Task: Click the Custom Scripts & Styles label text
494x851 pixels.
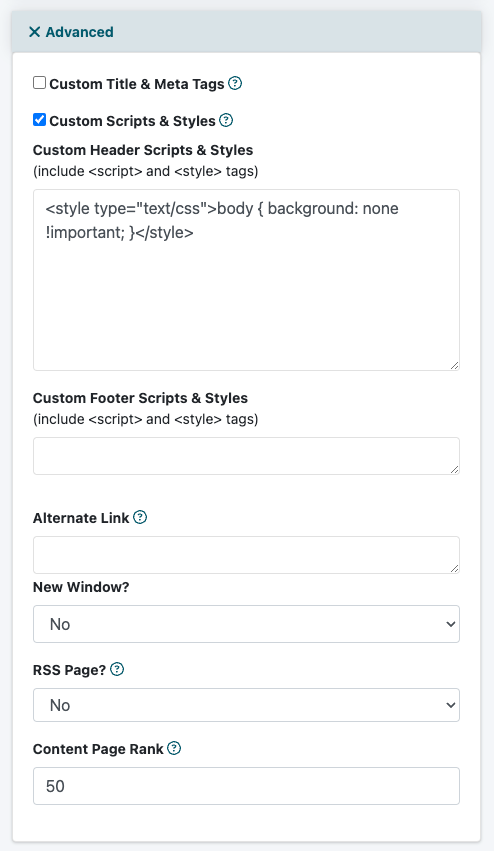Action: pos(132,121)
